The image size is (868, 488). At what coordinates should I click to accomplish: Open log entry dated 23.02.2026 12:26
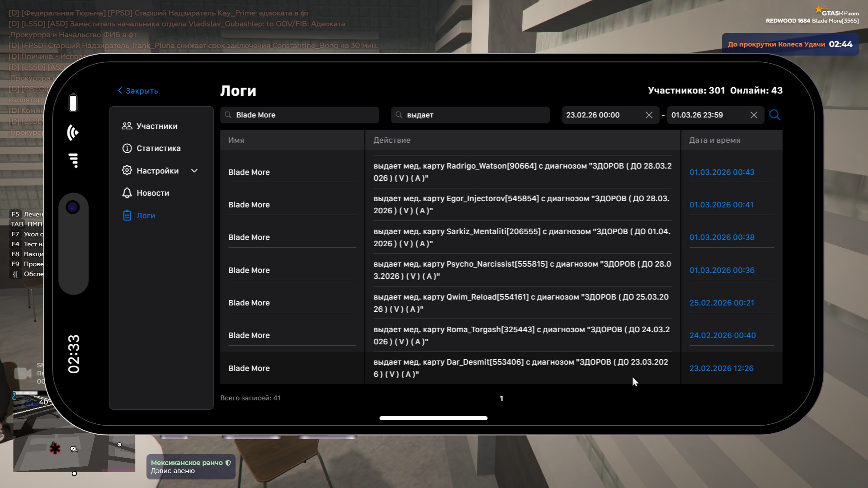point(721,368)
